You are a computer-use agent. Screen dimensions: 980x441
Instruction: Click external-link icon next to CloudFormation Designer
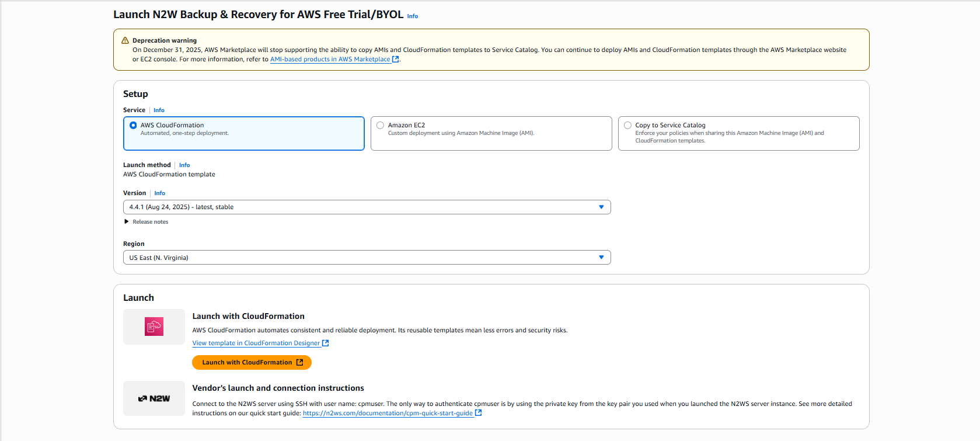tap(326, 343)
